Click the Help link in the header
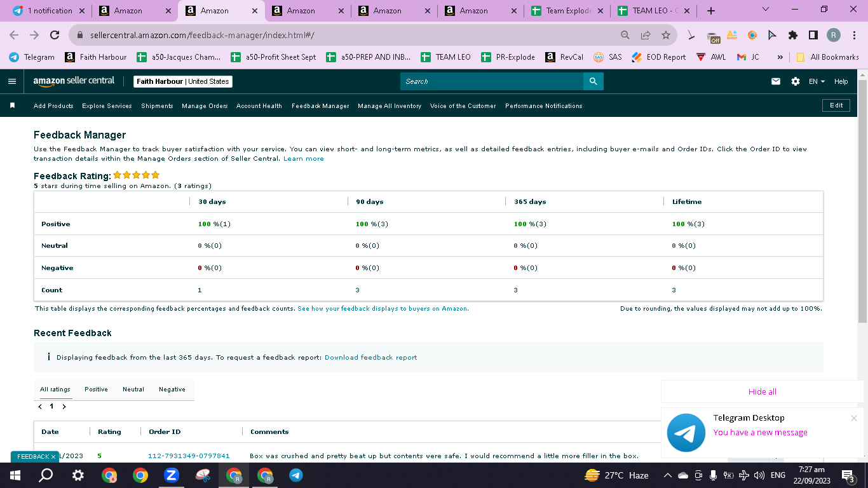Screen dimensions: 868x488 click(841, 81)
